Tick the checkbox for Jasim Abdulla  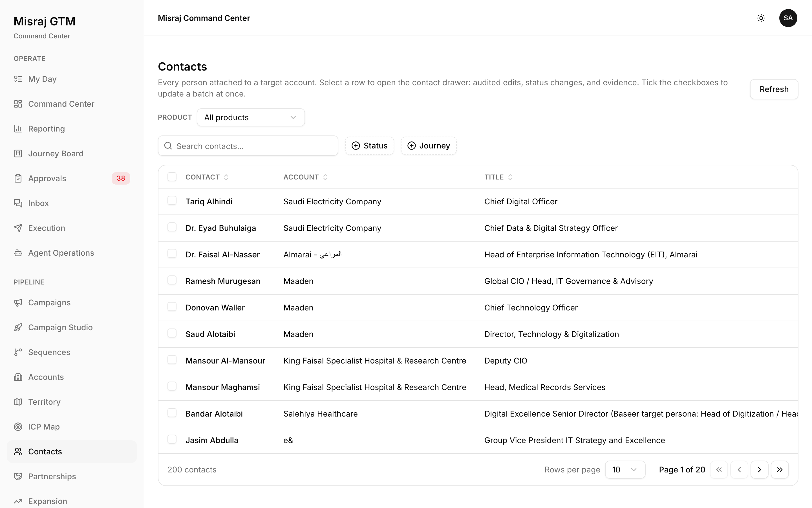[172, 439]
